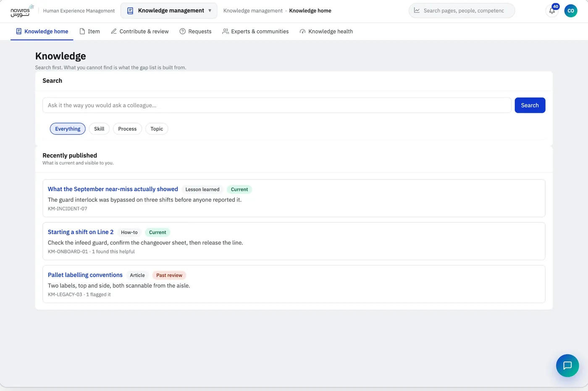The height and width of the screenshot is (391, 588).
Task: Go to the Contribute & review tab
Action: coord(140,31)
